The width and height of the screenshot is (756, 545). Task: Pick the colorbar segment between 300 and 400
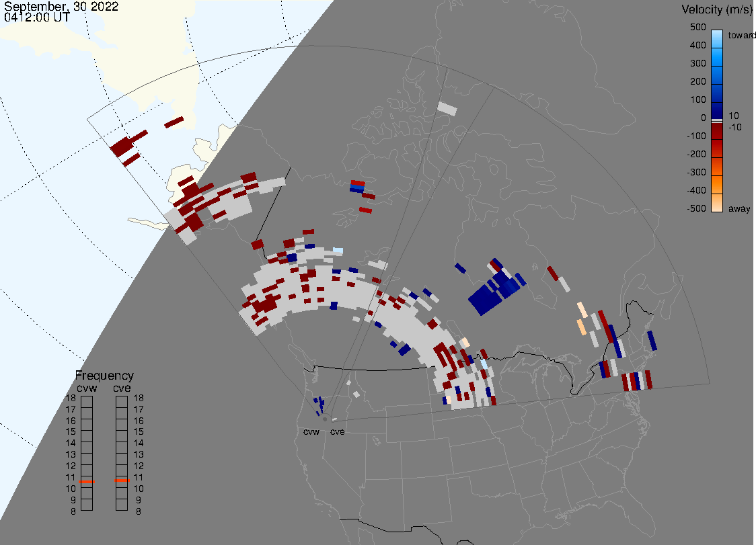pos(717,57)
